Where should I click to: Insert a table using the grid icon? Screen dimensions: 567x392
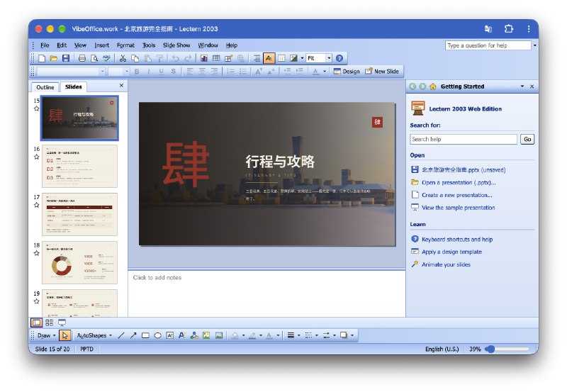(x=216, y=58)
